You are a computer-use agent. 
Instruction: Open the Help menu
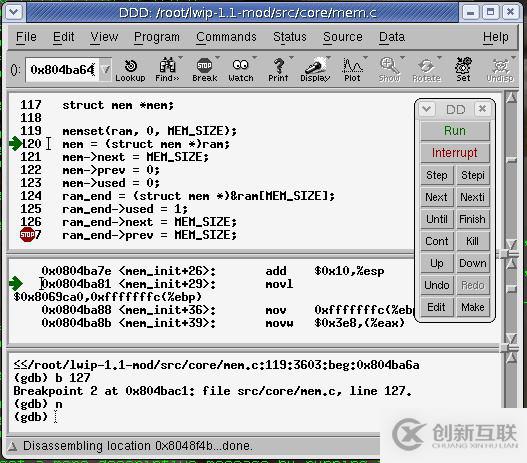coord(496,37)
